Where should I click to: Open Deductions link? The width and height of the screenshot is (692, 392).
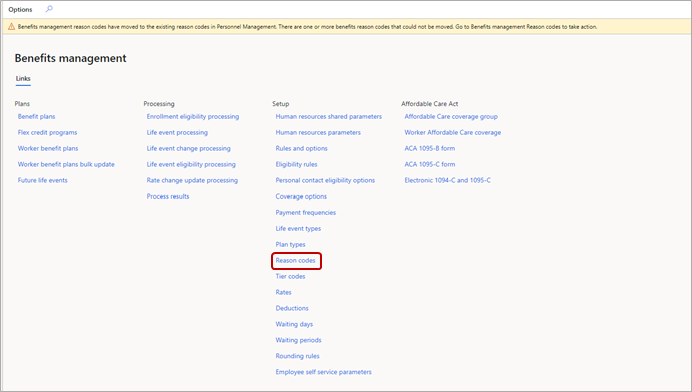(292, 308)
